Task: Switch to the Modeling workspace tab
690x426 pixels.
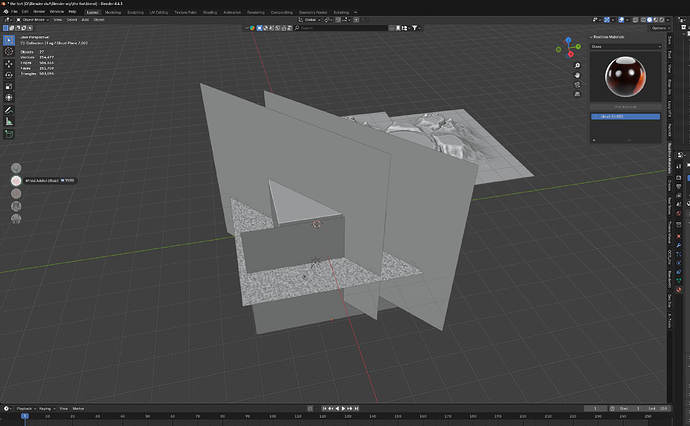Action: click(x=113, y=12)
